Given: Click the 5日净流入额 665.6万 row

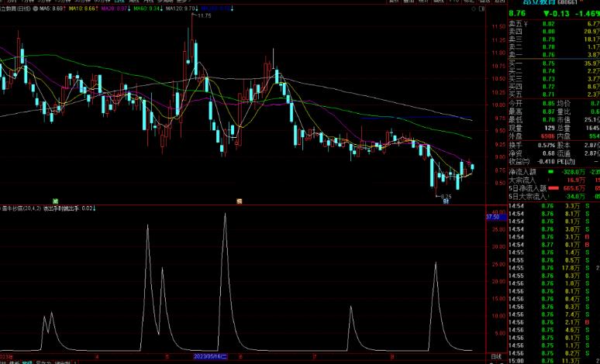Looking at the screenshot, I should tap(554, 188).
